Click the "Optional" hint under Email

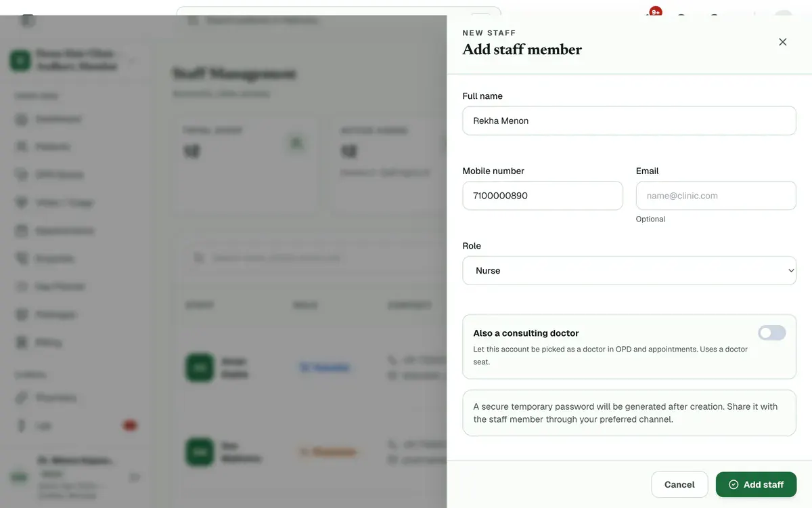650,219
